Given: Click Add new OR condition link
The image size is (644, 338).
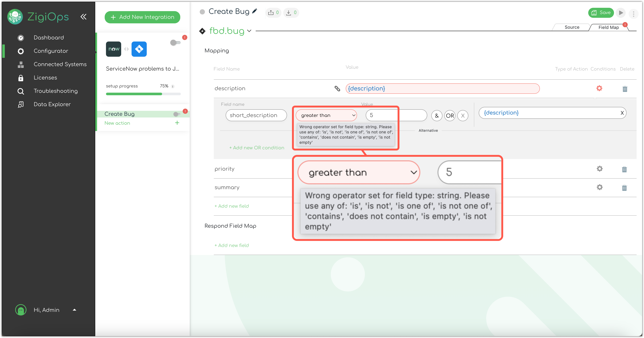Looking at the screenshot, I should point(257,148).
